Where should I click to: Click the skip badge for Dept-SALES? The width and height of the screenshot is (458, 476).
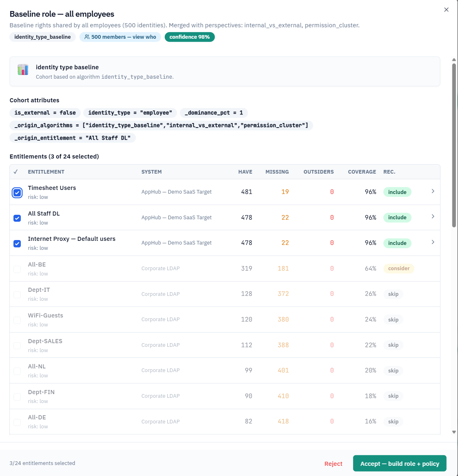[393, 345]
